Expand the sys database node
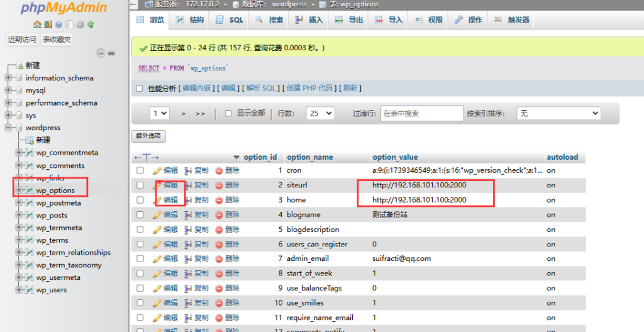The height and width of the screenshot is (332, 644). click(x=8, y=116)
